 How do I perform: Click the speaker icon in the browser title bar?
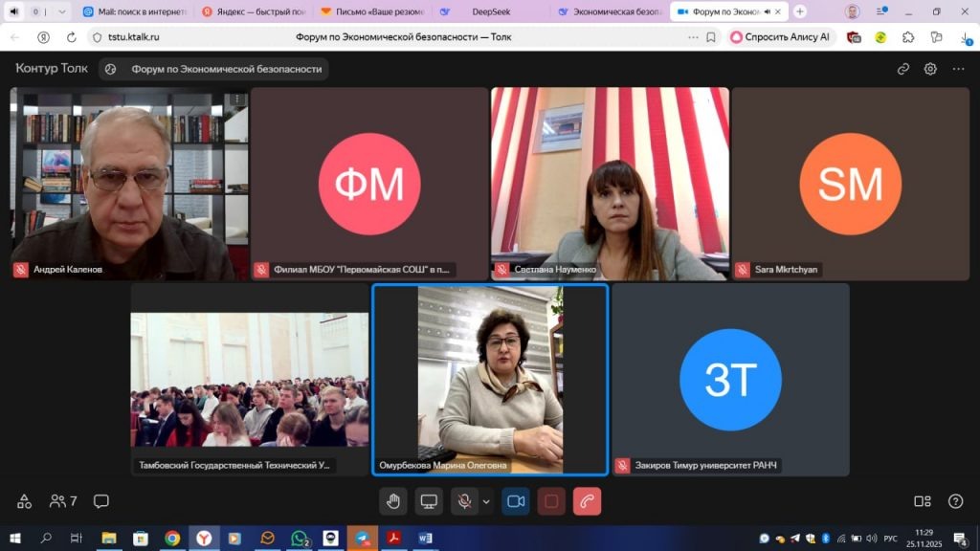[x=13, y=11]
